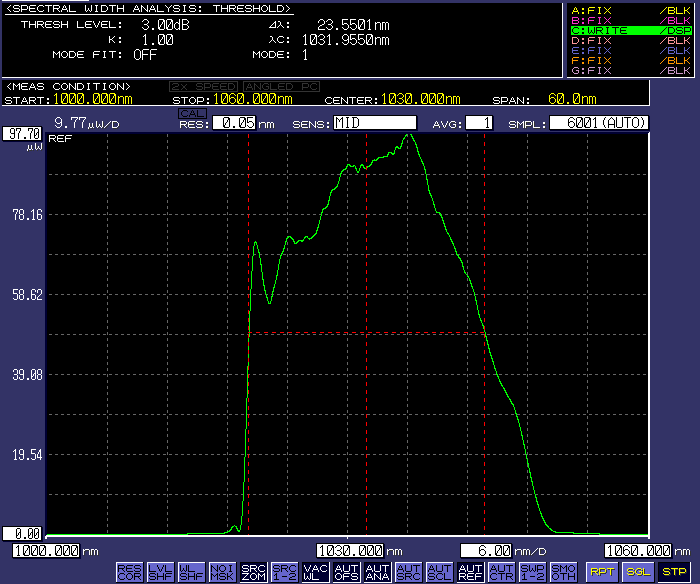Viewport: 700px width, 584px height.
Task: Toggle the AUT OFS auto offset indicator
Action: pyautogui.click(x=346, y=572)
